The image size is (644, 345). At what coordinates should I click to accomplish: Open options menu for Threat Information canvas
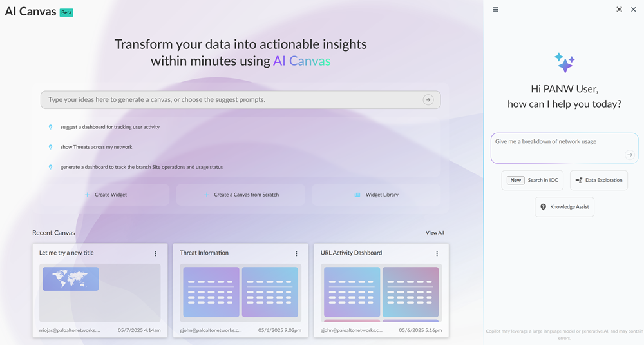296,254
